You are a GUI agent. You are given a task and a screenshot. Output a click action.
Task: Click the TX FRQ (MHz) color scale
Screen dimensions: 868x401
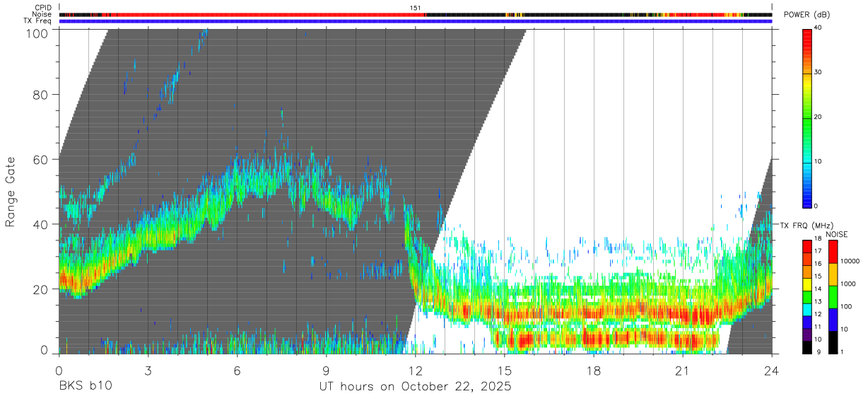[x=807, y=296]
